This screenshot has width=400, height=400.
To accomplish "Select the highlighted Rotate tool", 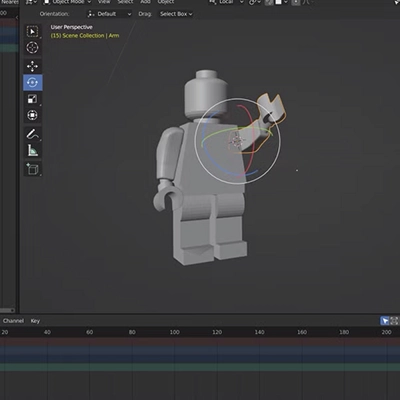I will pyautogui.click(x=32, y=82).
